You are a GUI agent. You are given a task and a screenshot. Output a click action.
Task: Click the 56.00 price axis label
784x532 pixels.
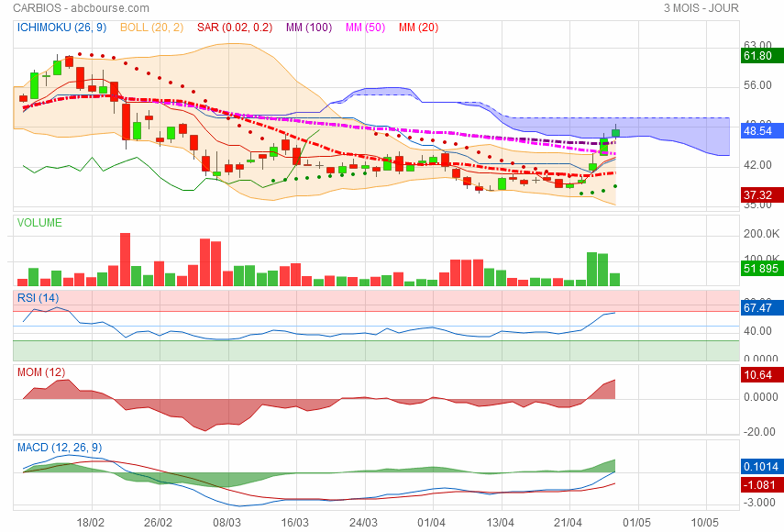click(757, 85)
